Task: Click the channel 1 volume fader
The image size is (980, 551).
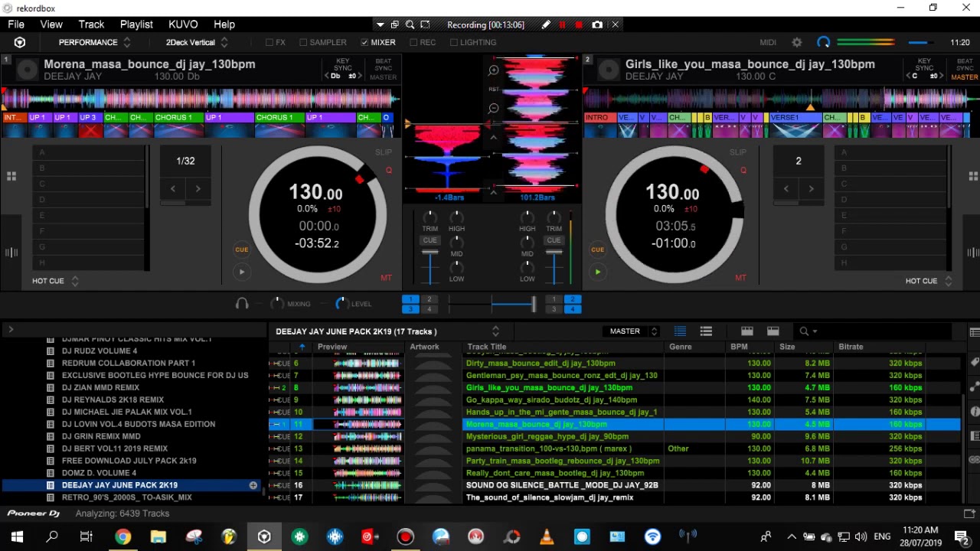Action: 430,252
